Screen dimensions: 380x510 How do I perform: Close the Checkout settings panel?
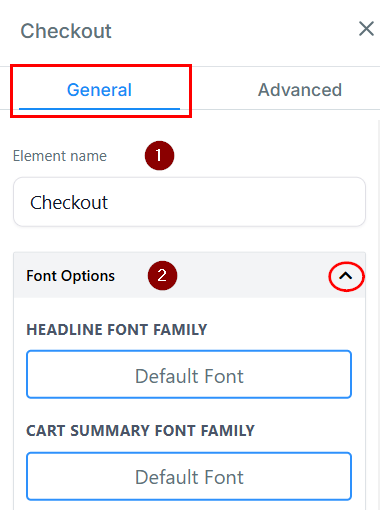pos(366,29)
